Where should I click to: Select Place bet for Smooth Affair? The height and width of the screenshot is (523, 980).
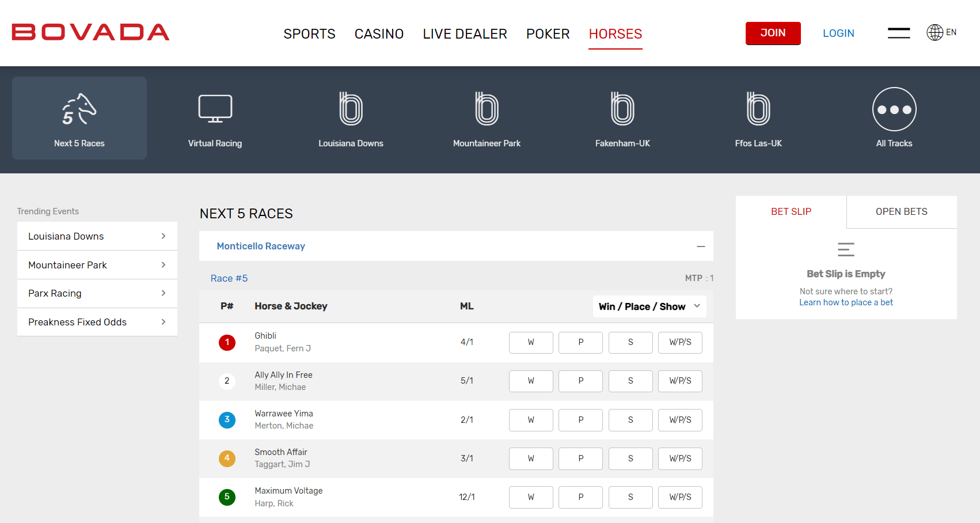(x=581, y=458)
